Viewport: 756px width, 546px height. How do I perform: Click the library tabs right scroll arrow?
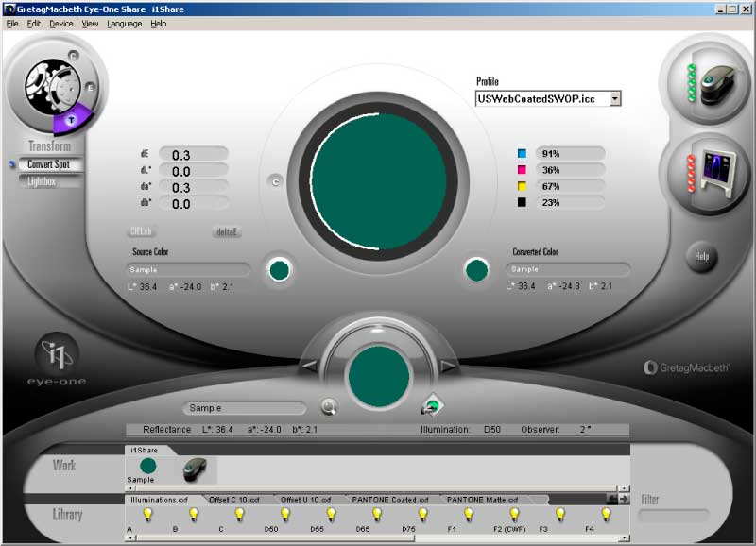[x=625, y=500]
